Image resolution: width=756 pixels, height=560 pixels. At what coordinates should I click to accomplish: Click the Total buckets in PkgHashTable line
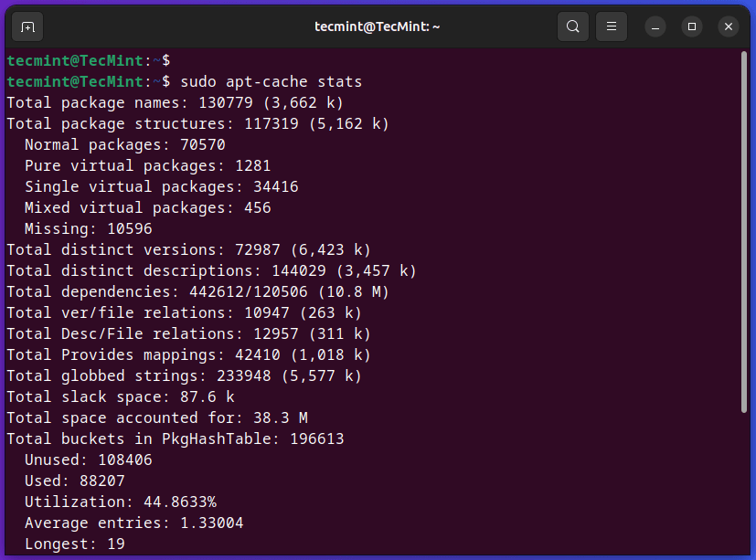175,438
